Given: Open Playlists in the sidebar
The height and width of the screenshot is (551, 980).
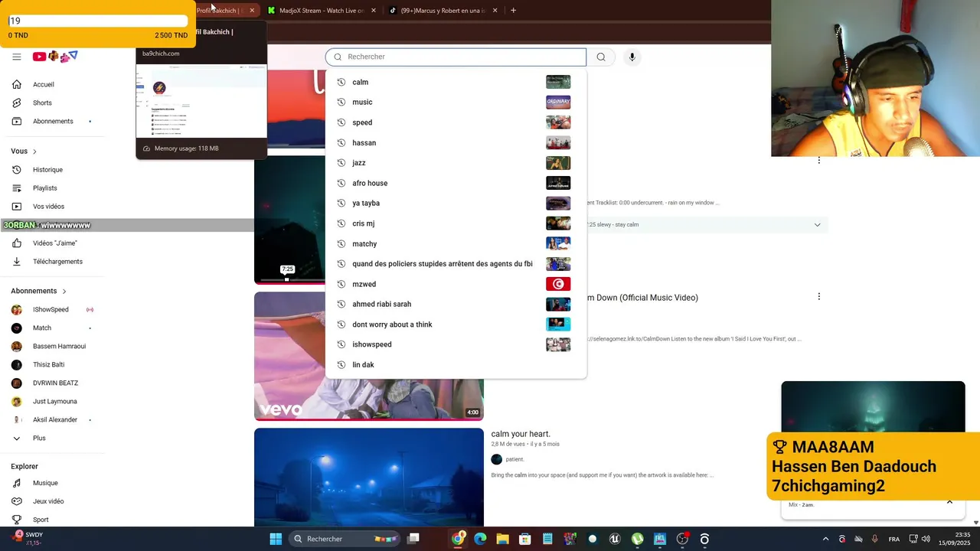Looking at the screenshot, I should 44,188.
